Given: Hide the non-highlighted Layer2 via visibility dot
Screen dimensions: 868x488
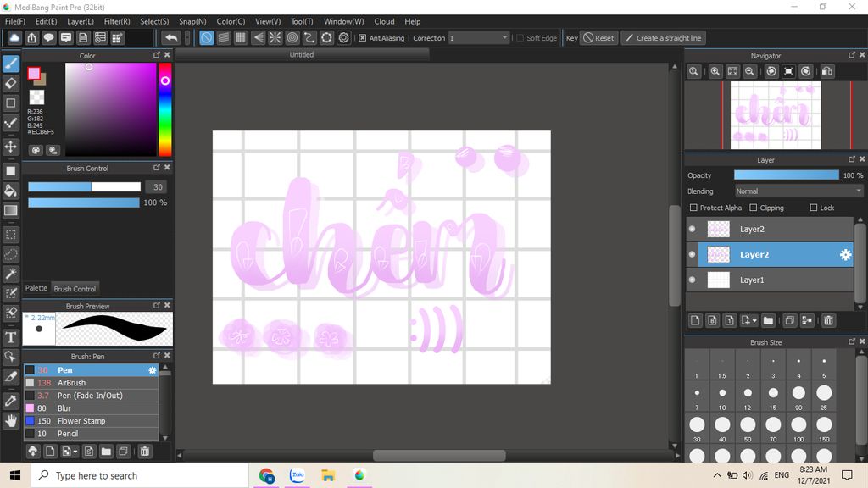Looking at the screenshot, I should (692, 229).
